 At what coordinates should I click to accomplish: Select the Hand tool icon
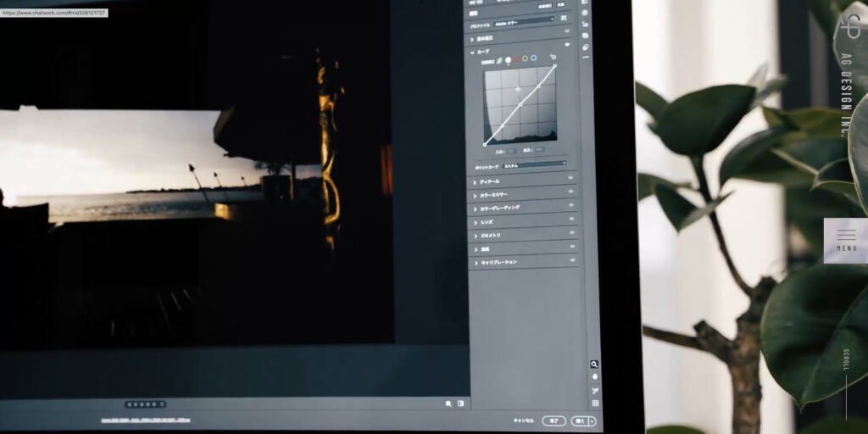click(595, 376)
